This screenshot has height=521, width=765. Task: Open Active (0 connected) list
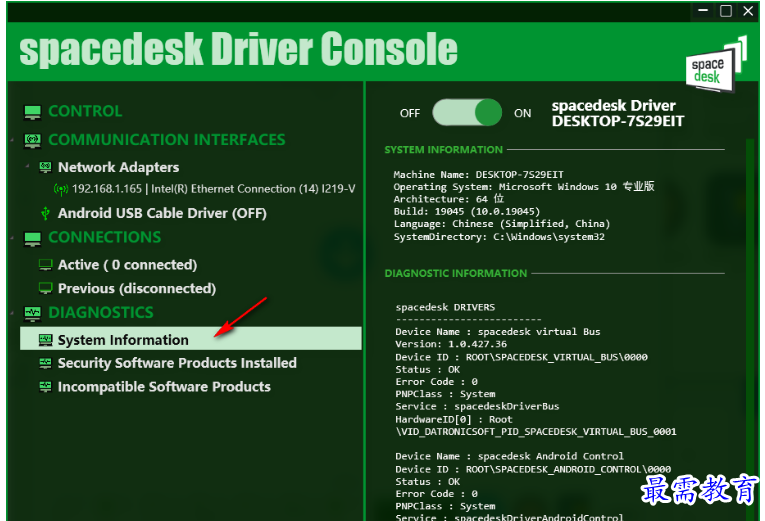click(x=127, y=265)
